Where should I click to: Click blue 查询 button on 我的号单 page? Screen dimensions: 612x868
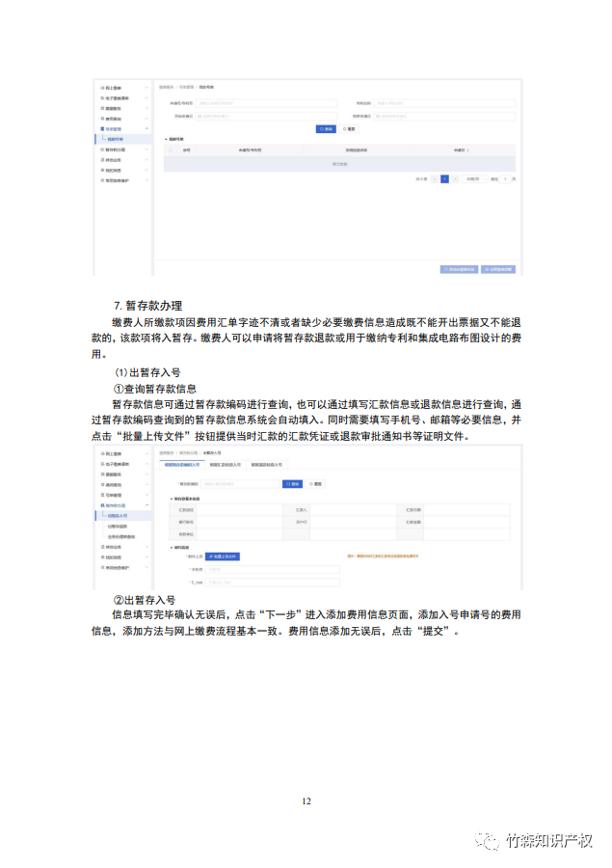(326, 129)
